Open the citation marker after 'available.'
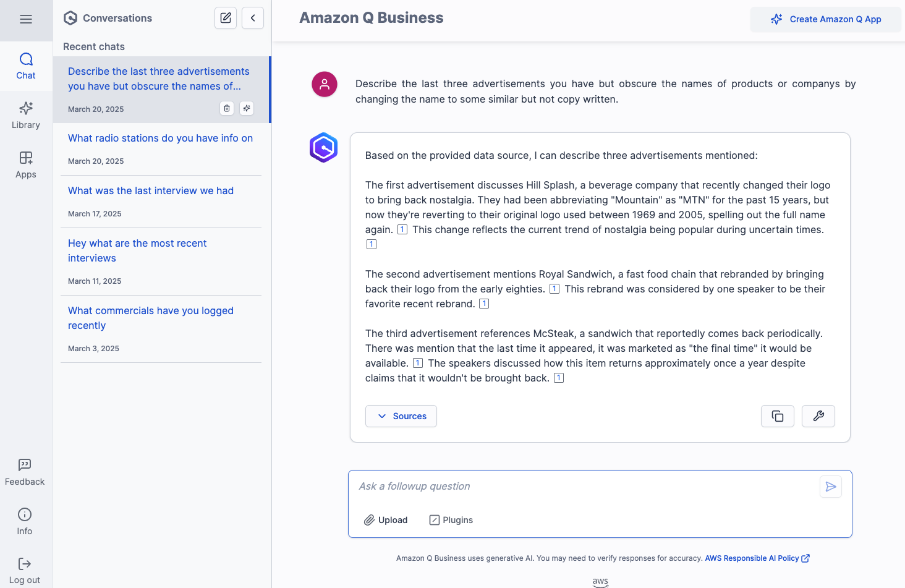This screenshot has height=588, width=905. point(418,363)
